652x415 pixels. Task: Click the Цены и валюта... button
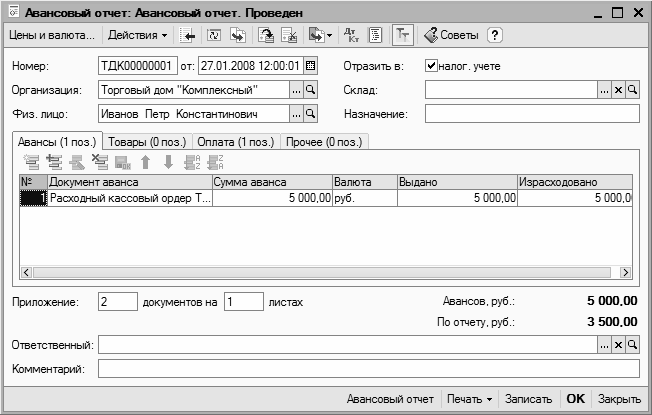tap(52, 35)
